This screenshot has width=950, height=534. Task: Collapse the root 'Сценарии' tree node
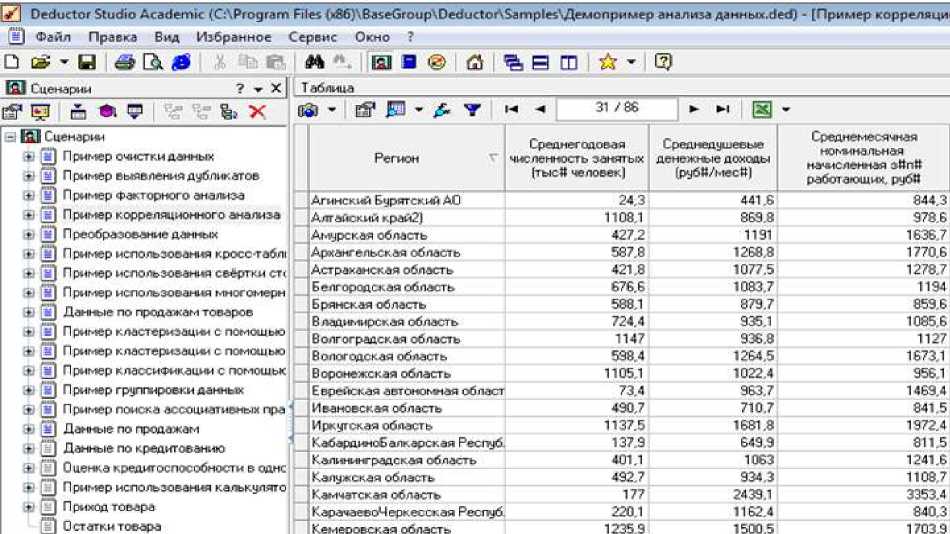click(10, 137)
